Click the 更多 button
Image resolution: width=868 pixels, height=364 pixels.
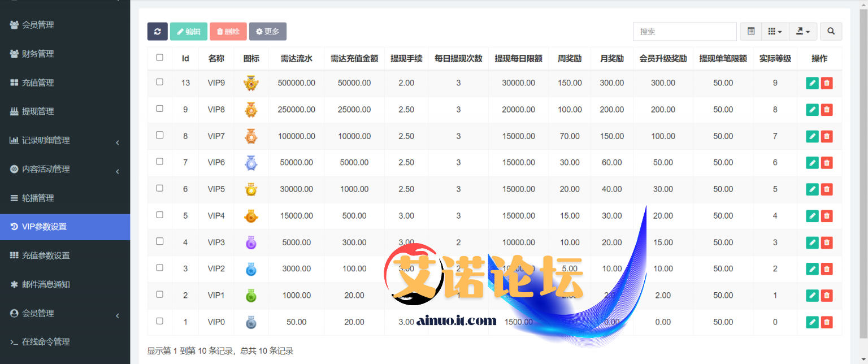tap(267, 32)
